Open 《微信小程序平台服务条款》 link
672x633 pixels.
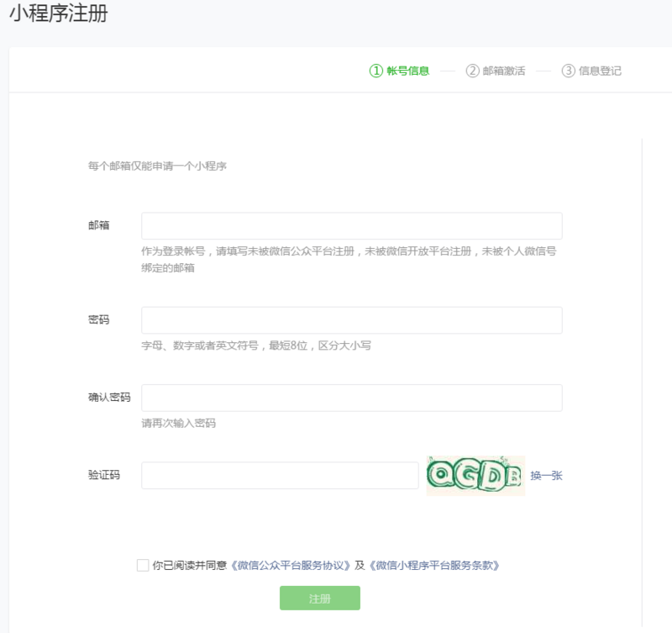(434, 565)
